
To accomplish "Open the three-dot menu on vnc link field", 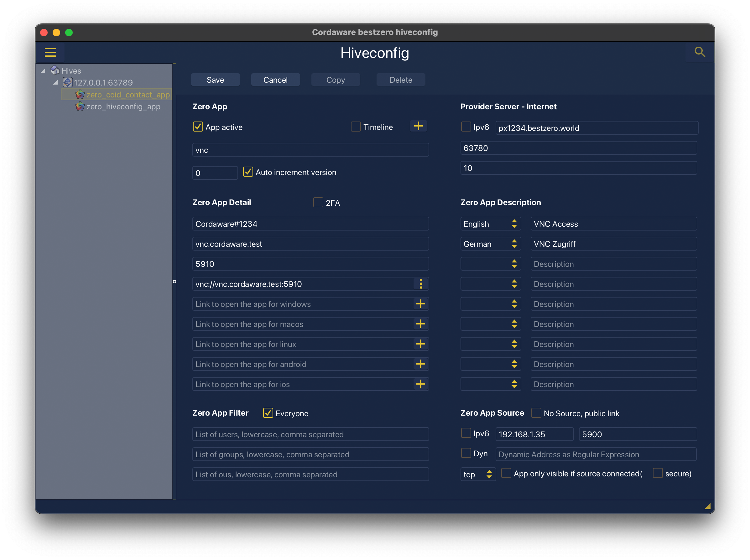I will coord(421,284).
